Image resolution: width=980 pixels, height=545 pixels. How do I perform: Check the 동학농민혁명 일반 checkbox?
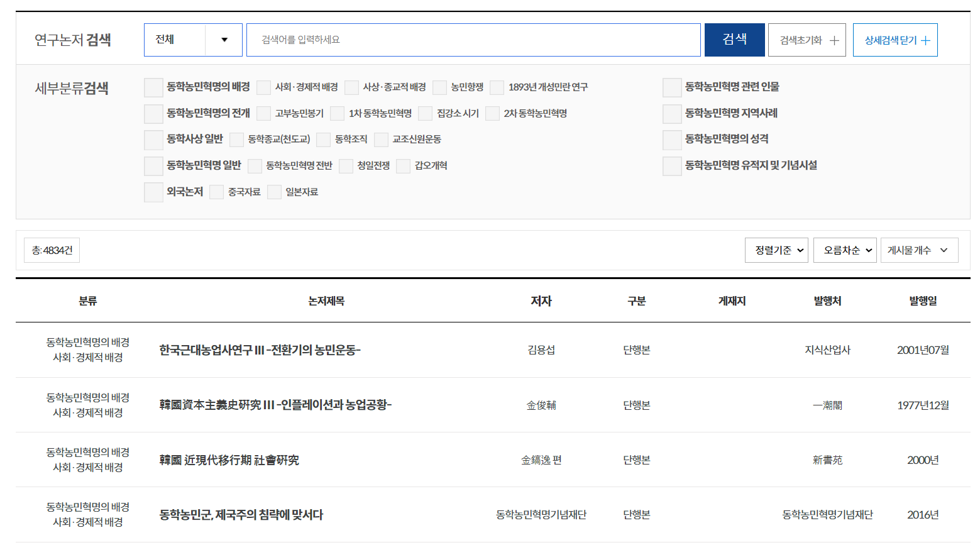click(153, 166)
